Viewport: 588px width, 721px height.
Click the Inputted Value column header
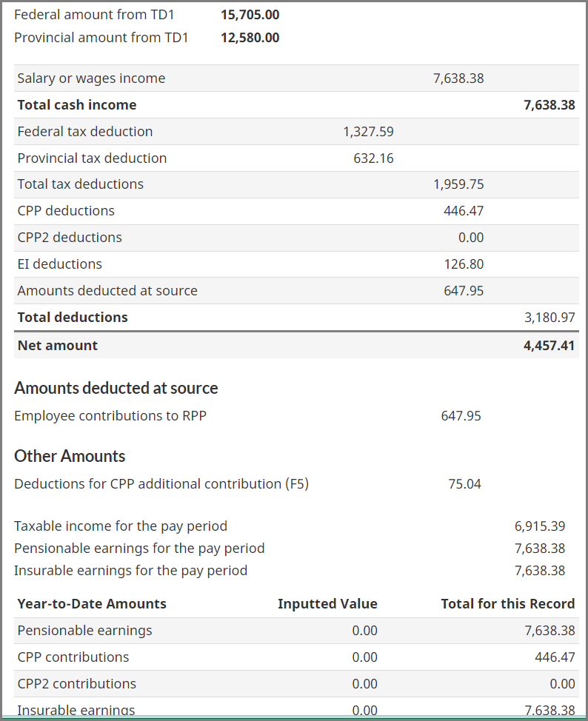[x=327, y=604]
